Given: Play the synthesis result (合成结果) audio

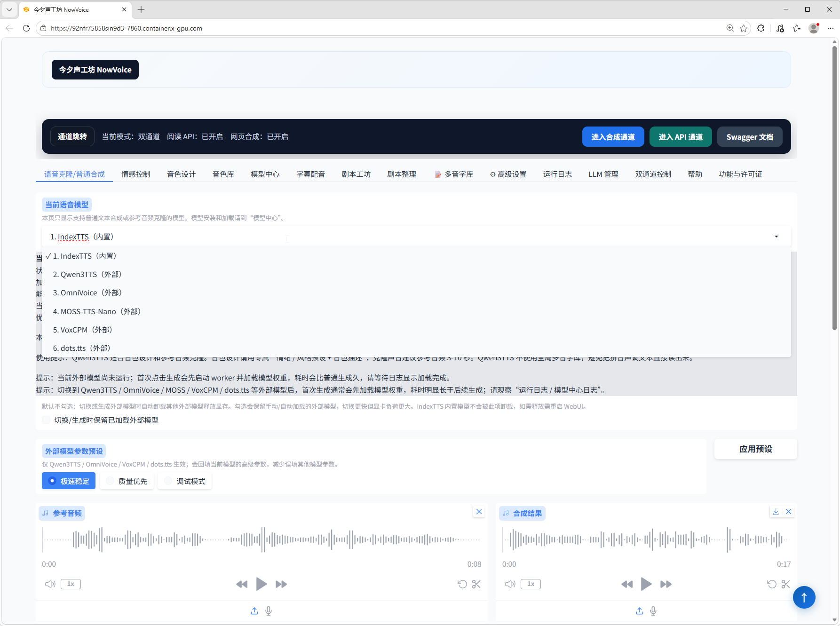Looking at the screenshot, I should (646, 584).
